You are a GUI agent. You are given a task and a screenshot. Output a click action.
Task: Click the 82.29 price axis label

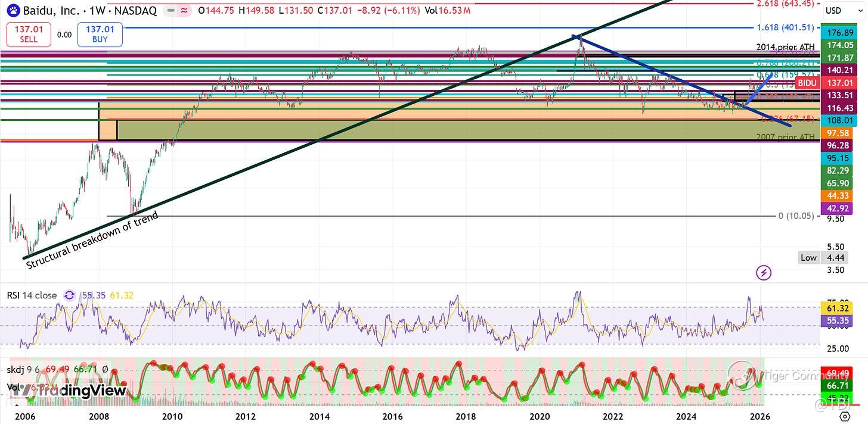pyautogui.click(x=838, y=170)
